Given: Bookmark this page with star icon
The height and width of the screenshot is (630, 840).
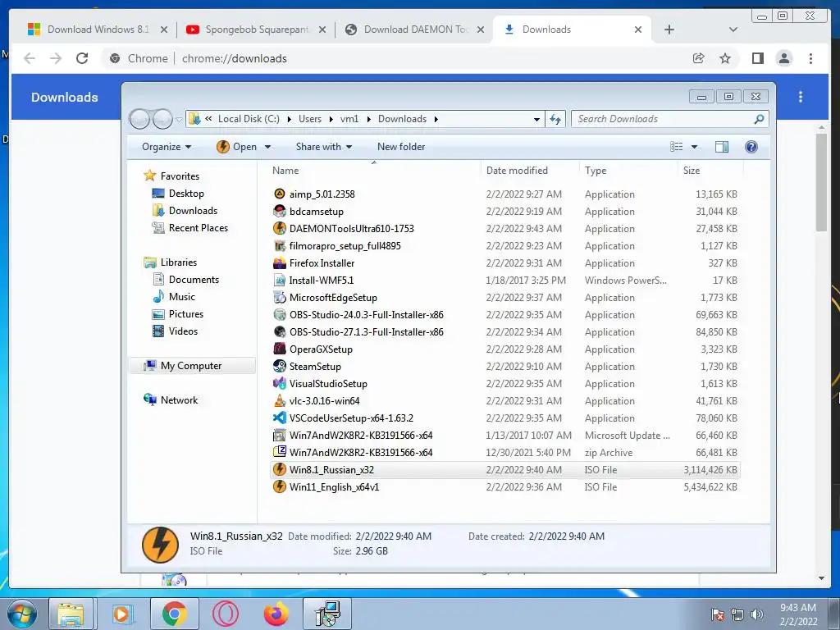Looking at the screenshot, I should (x=725, y=58).
